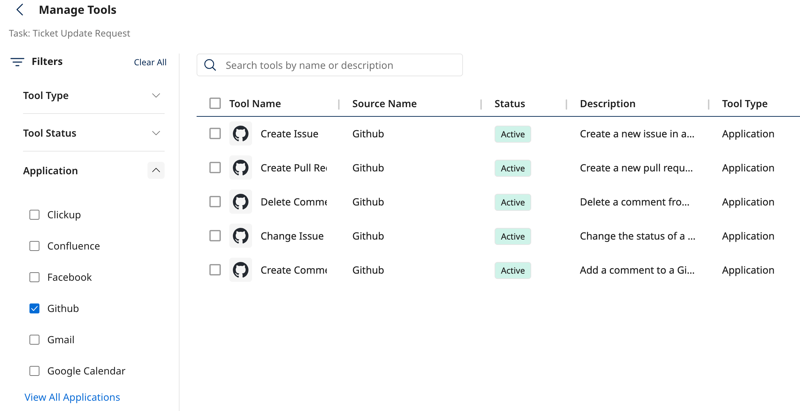Viewport: 800px width, 411px height.
Task: Click the search magnifier icon
Action: 210,65
